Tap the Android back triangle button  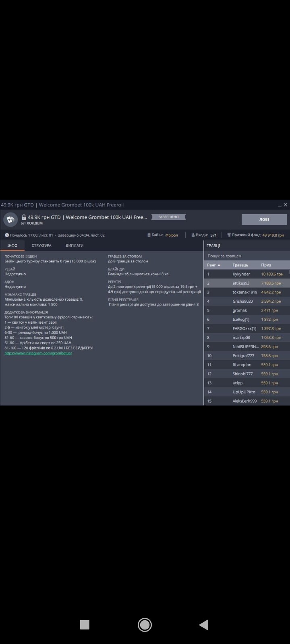[x=204, y=625]
